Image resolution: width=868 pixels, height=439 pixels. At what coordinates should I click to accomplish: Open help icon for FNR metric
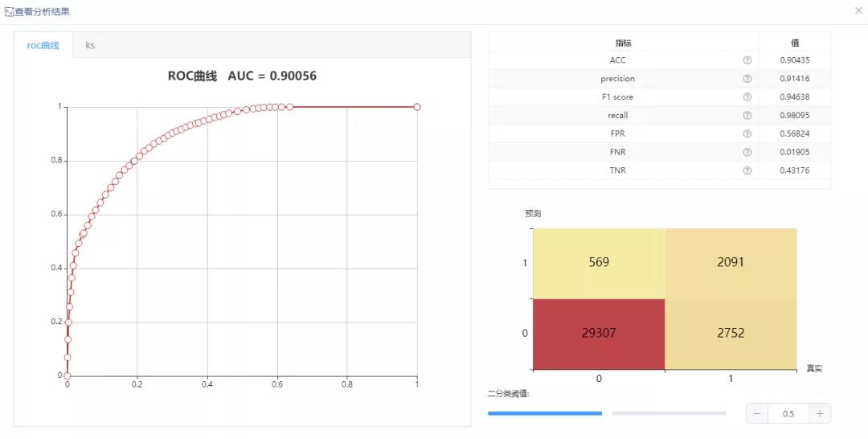click(x=747, y=152)
